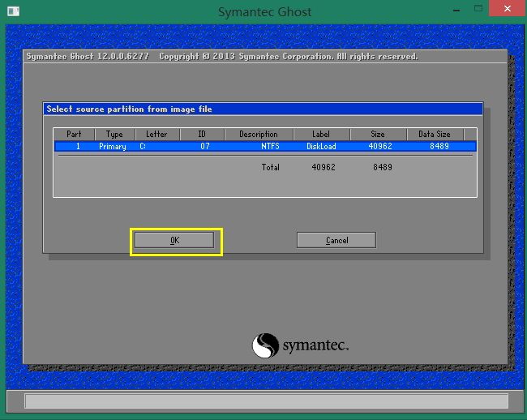
Task: Cancel the source partition dialog
Action: pos(336,240)
